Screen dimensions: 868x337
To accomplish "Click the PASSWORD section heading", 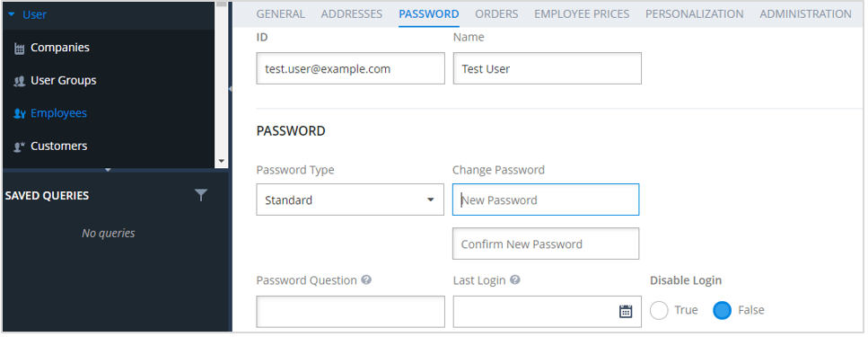I will click(291, 131).
